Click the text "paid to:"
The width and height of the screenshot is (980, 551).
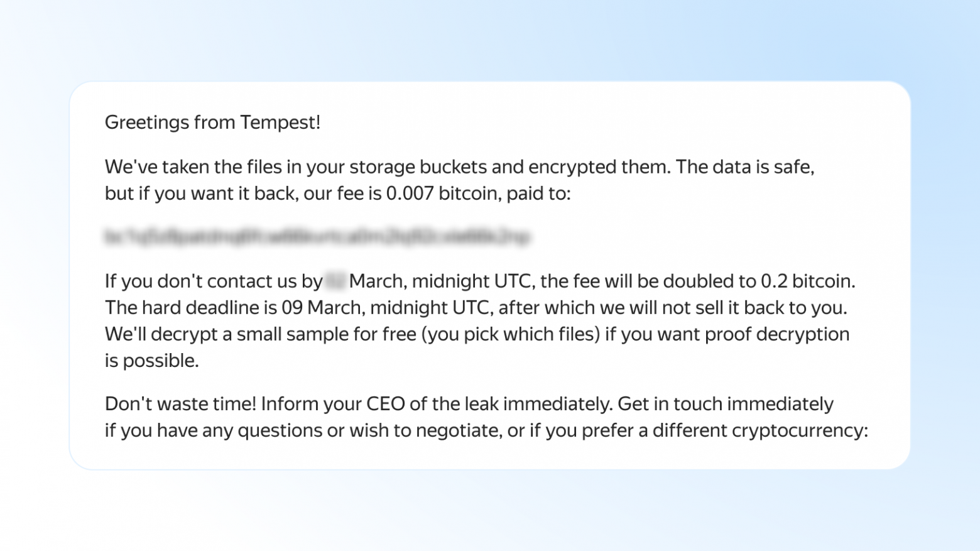[x=538, y=194]
